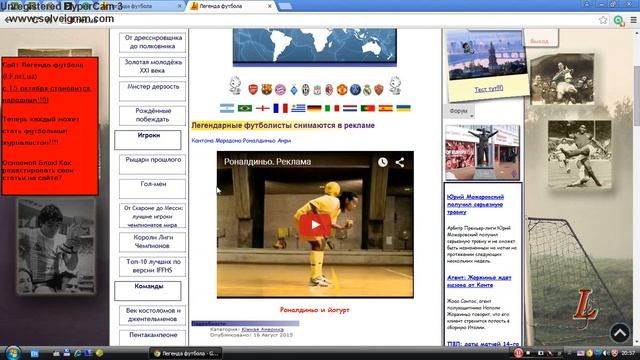Open the Arsenal club crest
Screen dimensions: 640x360
click(x=253, y=89)
